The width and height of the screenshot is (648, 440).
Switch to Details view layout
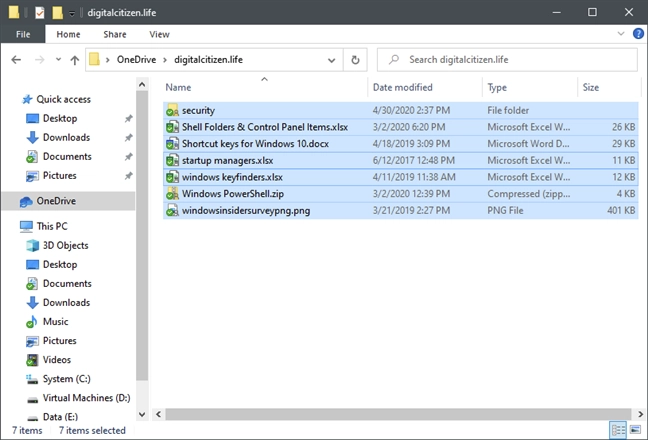618,430
